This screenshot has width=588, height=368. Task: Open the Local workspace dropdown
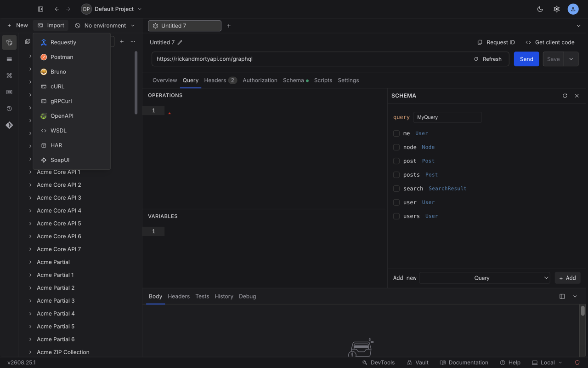547,362
